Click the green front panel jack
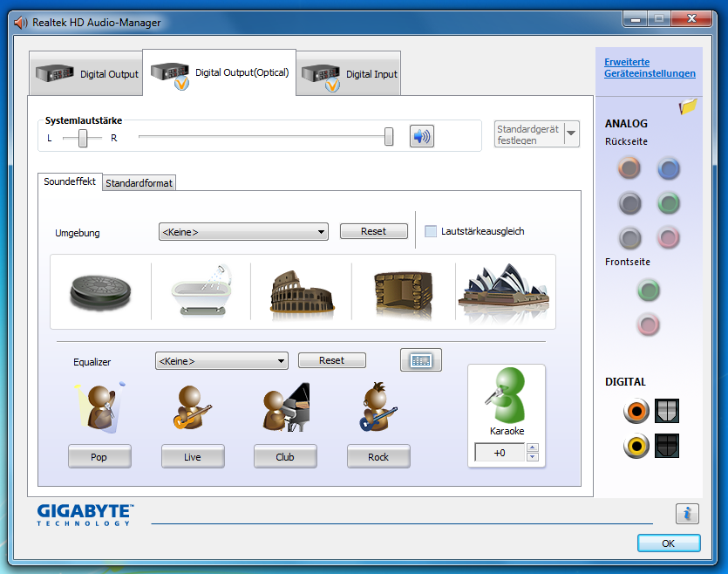The width and height of the screenshot is (728, 574). [649, 290]
